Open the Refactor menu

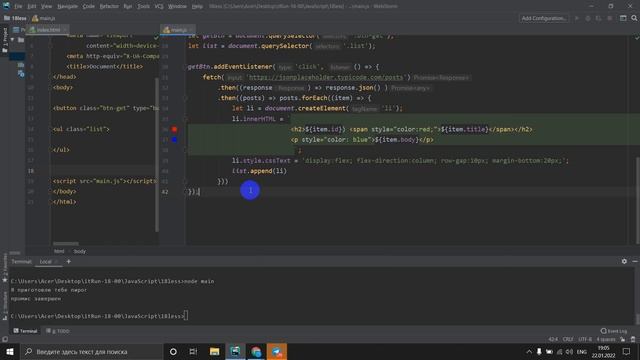pos(109,7)
